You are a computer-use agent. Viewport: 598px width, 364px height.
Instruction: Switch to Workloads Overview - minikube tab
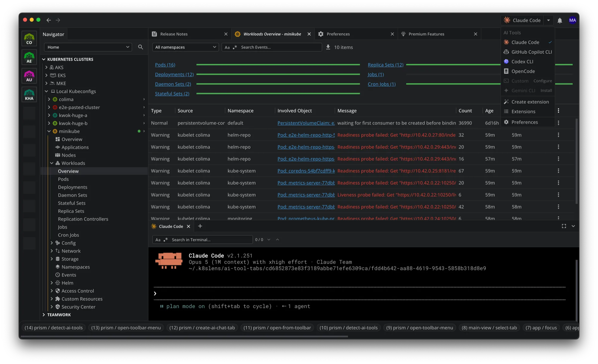272,34
